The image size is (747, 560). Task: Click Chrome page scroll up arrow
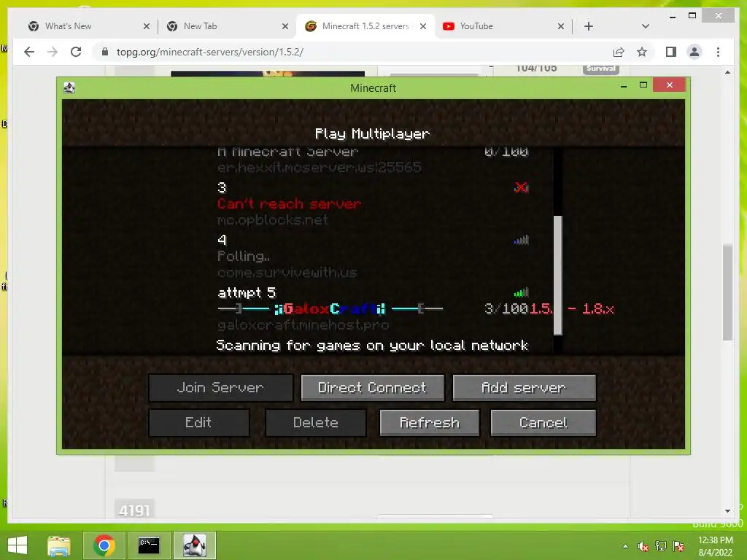coord(727,72)
